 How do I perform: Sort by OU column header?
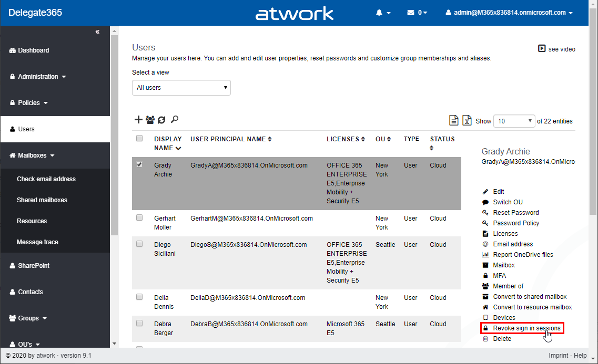[383, 139]
